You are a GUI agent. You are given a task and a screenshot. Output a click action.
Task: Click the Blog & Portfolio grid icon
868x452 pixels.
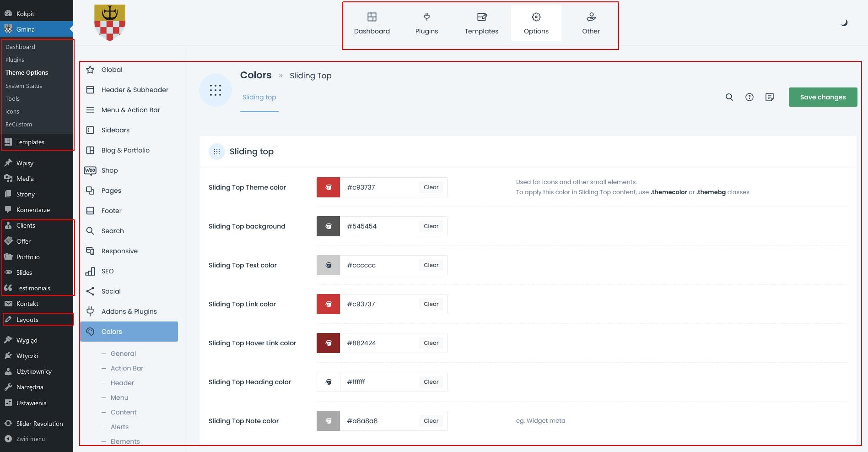(x=90, y=150)
